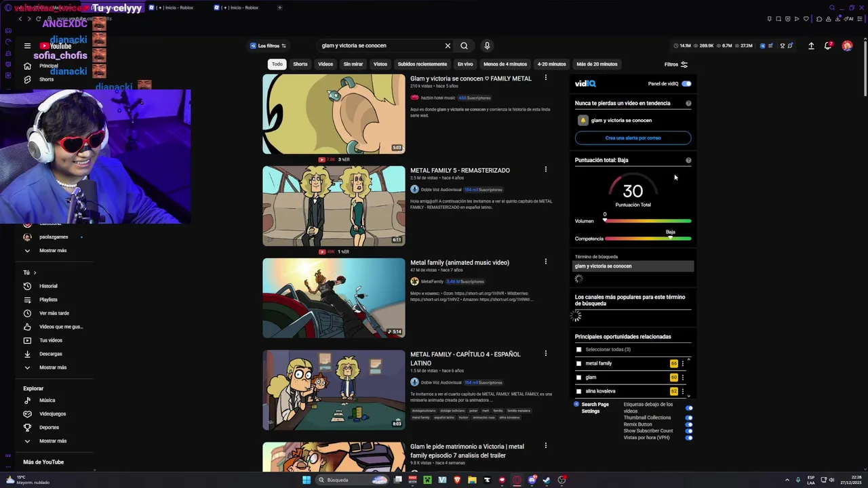This screenshot has height=488, width=868.
Task: Open thumbnail of Metal family animated music video
Action: (x=334, y=298)
